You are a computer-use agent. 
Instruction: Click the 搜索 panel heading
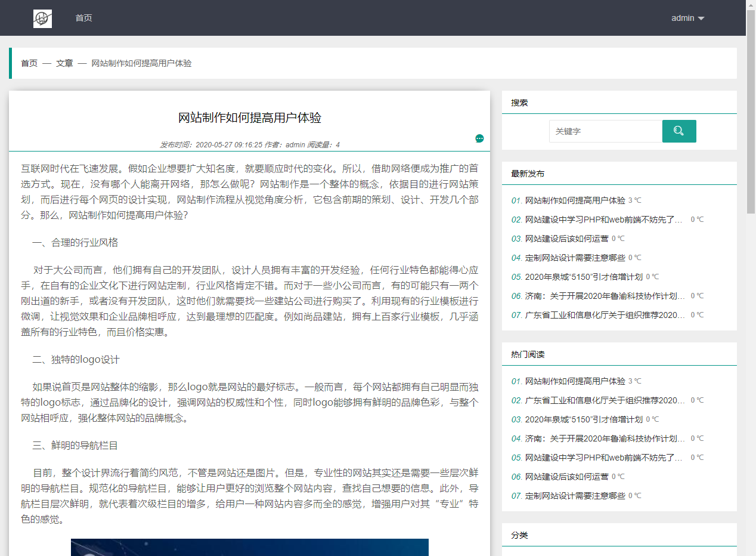click(x=519, y=103)
